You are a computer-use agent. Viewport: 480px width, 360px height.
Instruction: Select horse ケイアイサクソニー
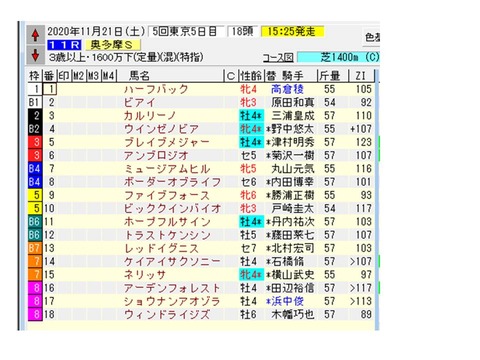(x=172, y=261)
